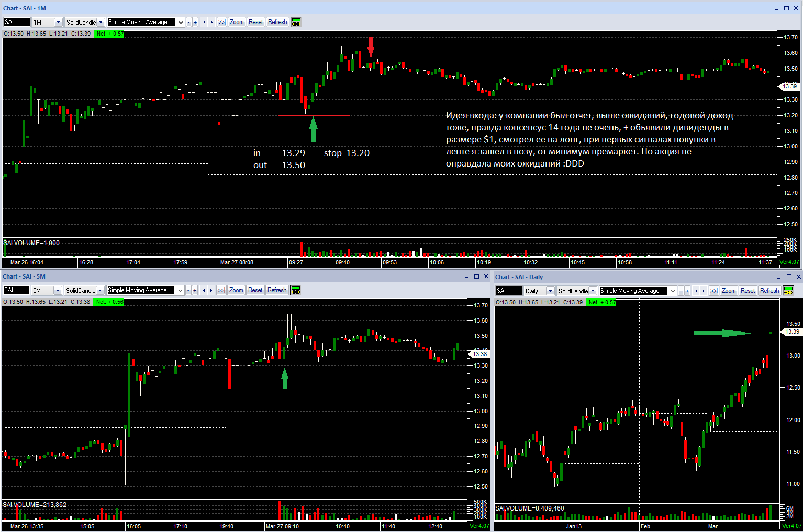Viewport: 803px width, 532px height.
Task: Click the SAI symbol field in 1M chart
Action: coord(17,22)
